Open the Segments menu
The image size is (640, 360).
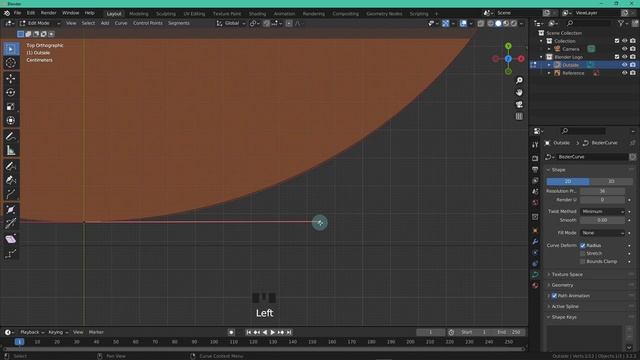pyautogui.click(x=179, y=23)
